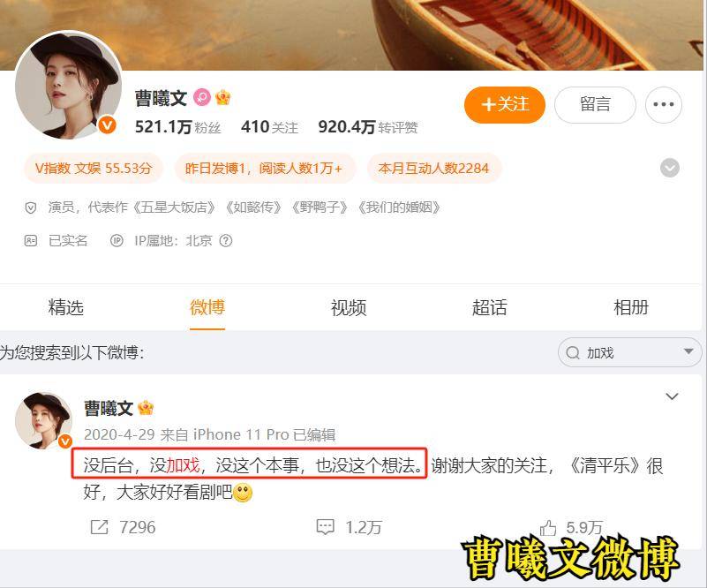Image resolution: width=707 pixels, height=588 pixels.
Task: Click the crown badge next to post author name
Action: 146,408
